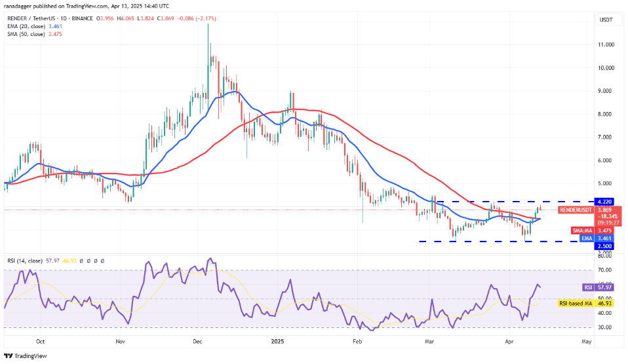Click the yellow RSI-based MA tag

point(576,304)
